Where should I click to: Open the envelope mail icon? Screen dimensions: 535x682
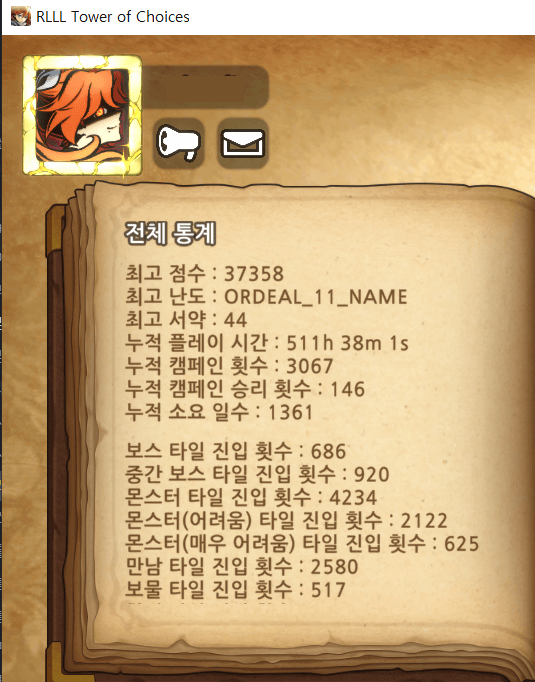pos(243,143)
